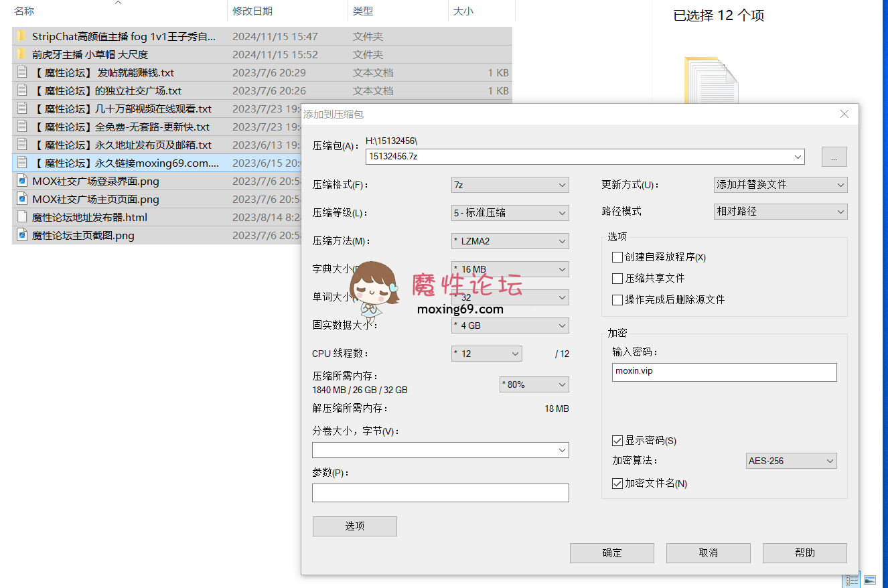Viewport: 888px width, 588px height.
Task: Click the 选项 button
Action: pos(355,526)
